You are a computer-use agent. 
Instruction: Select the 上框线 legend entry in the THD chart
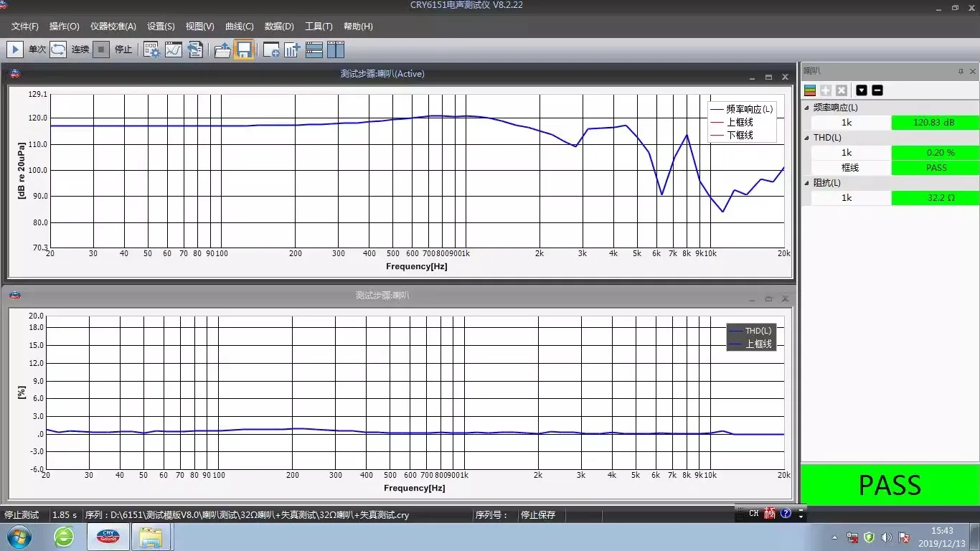point(750,344)
